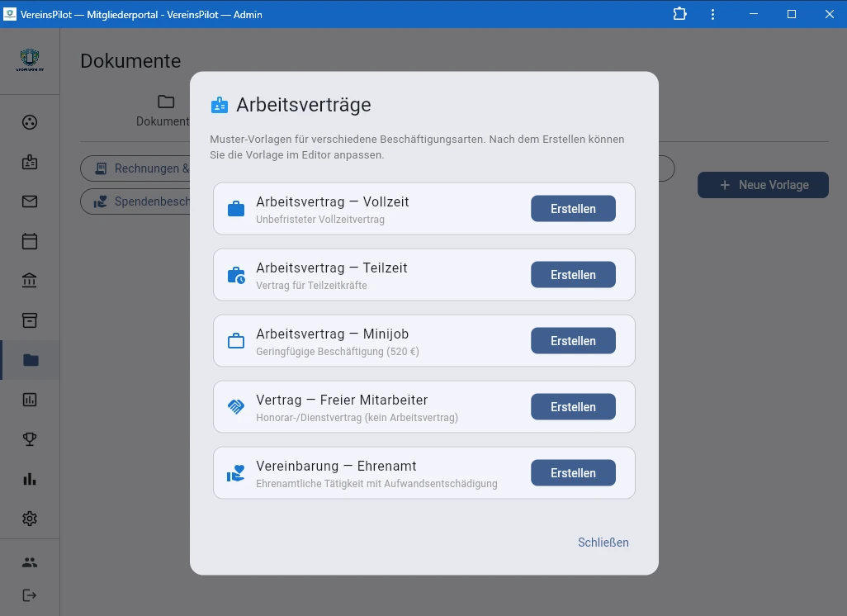This screenshot has height=616, width=847.
Task: Open the archive box icon in the sidebar
Action: 30,320
